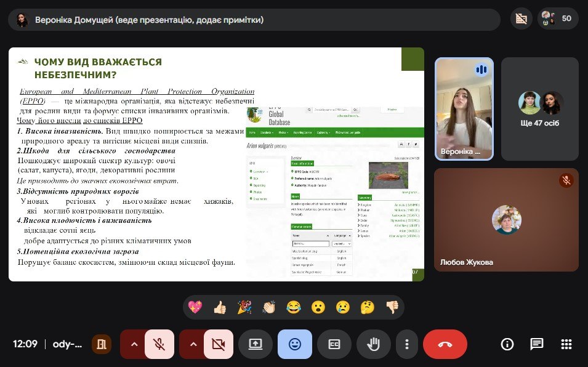Open the meeting details info panel
This screenshot has height=367, width=588.
tap(507, 344)
